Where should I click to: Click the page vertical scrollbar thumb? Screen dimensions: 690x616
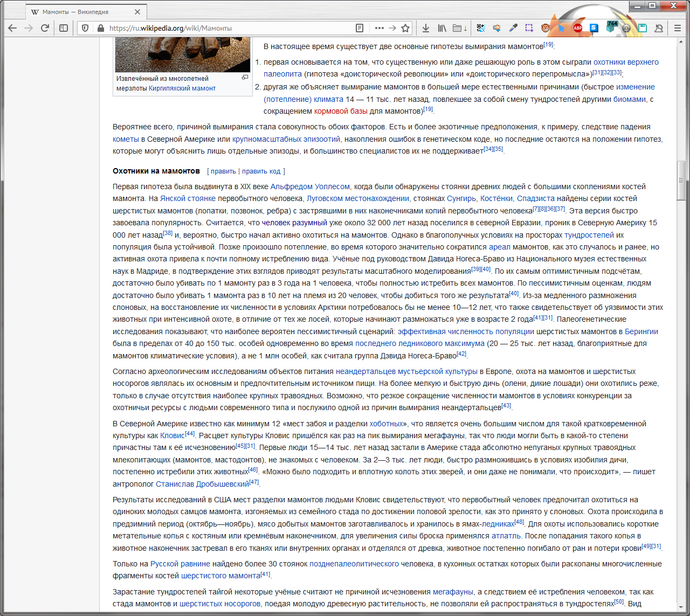click(681, 180)
